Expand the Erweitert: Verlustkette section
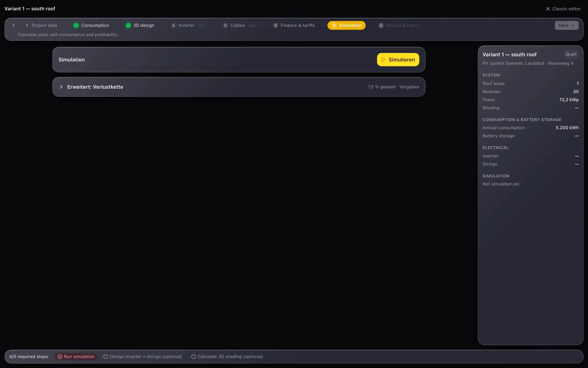 [238, 87]
